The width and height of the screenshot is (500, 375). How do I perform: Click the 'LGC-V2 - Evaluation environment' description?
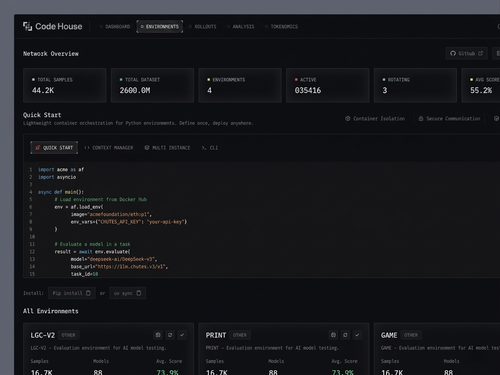98,348
